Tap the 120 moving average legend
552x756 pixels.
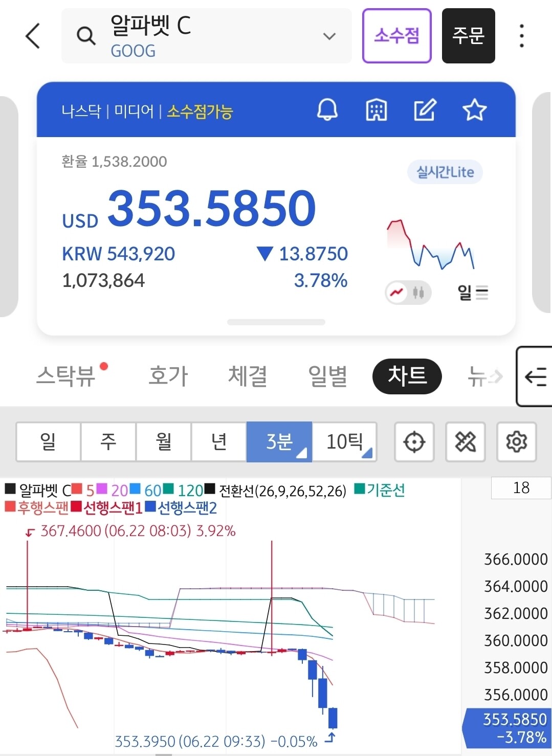[x=183, y=490]
